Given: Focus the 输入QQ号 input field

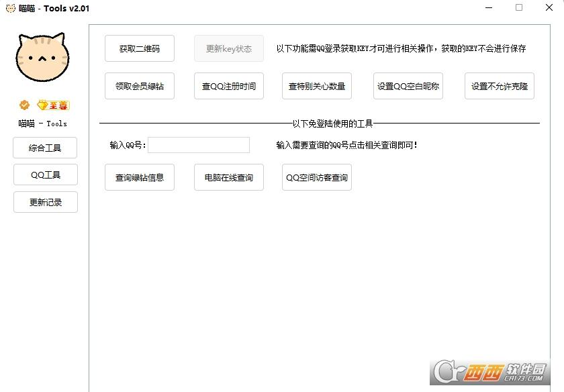Looking at the screenshot, I should pos(199,145).
